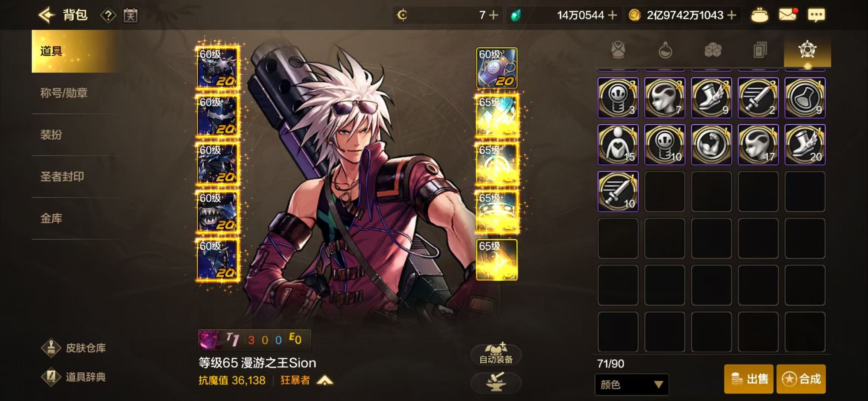Add gold with the plus beside 2亿9742万1043
This screenshot has height=401, width=868.
point(731,15)
